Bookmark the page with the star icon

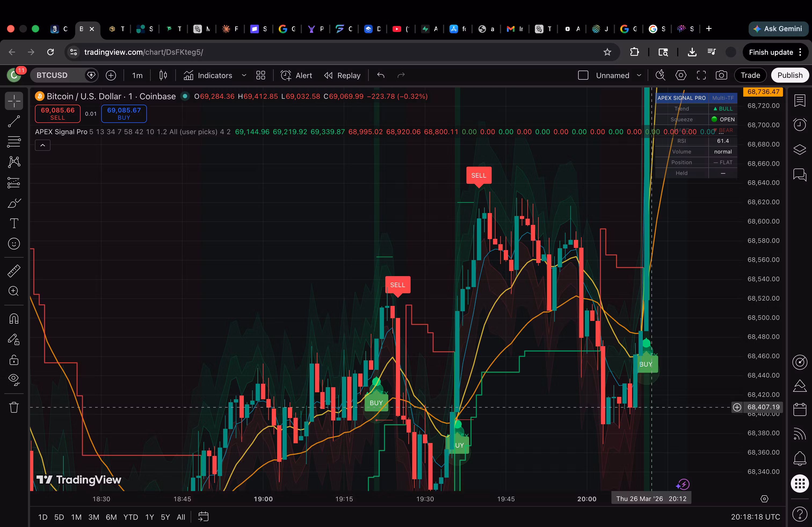608,52
